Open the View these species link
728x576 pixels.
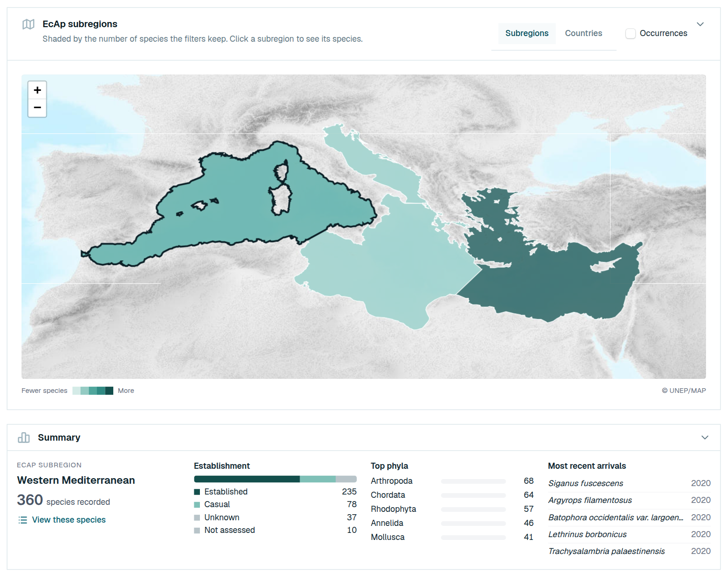click(x=69, y=520)
